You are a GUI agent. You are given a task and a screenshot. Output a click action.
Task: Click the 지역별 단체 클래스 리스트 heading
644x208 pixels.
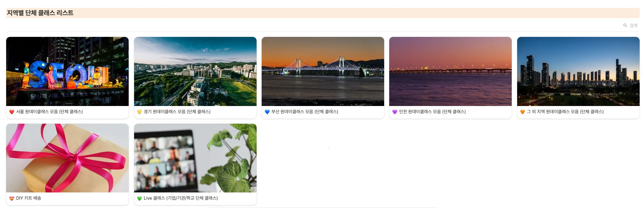pyautogui.click(x=40, y=13)
